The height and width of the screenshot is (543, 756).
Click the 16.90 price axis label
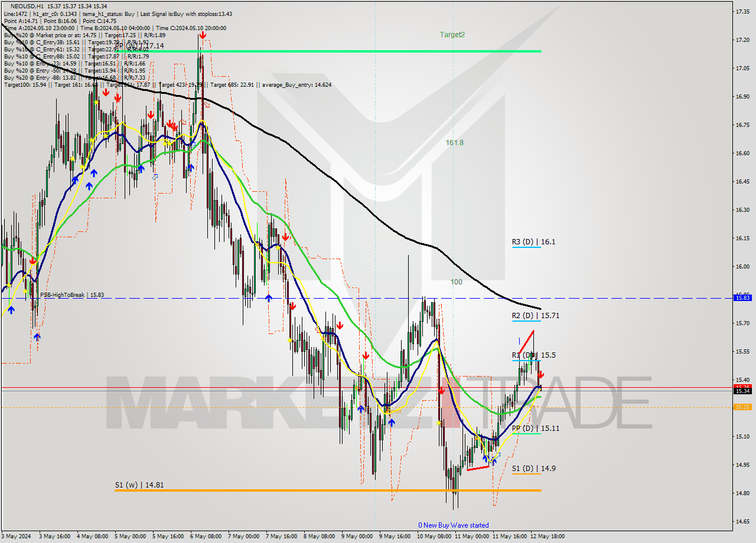click(x=742, y=96)
